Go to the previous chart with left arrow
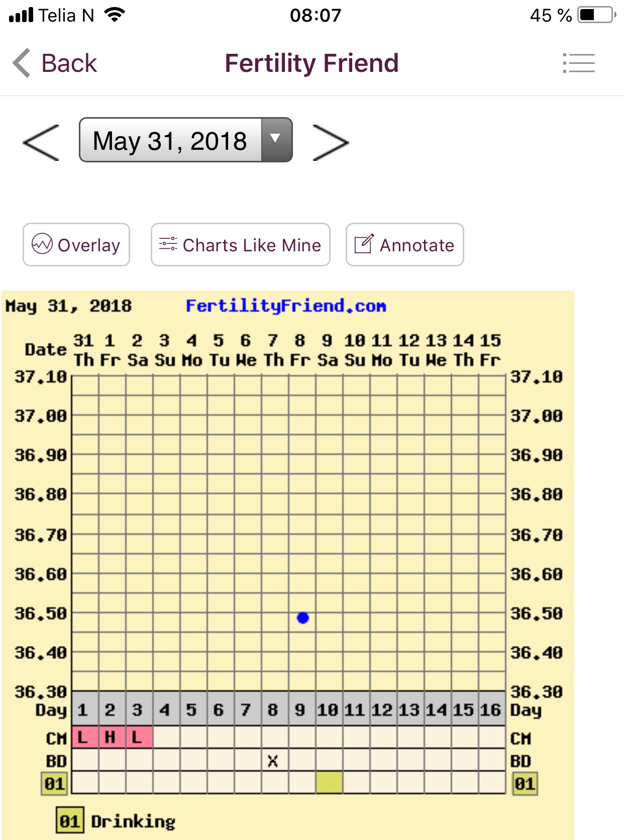 (x=41, y=142)
